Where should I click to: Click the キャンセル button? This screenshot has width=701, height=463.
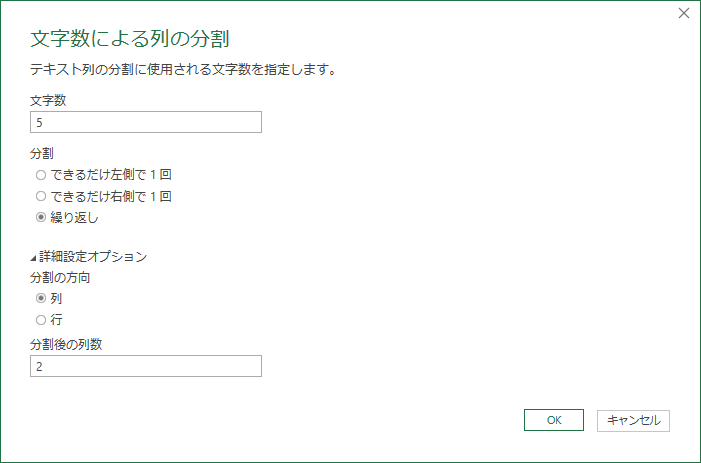click(x=633, y=420)
